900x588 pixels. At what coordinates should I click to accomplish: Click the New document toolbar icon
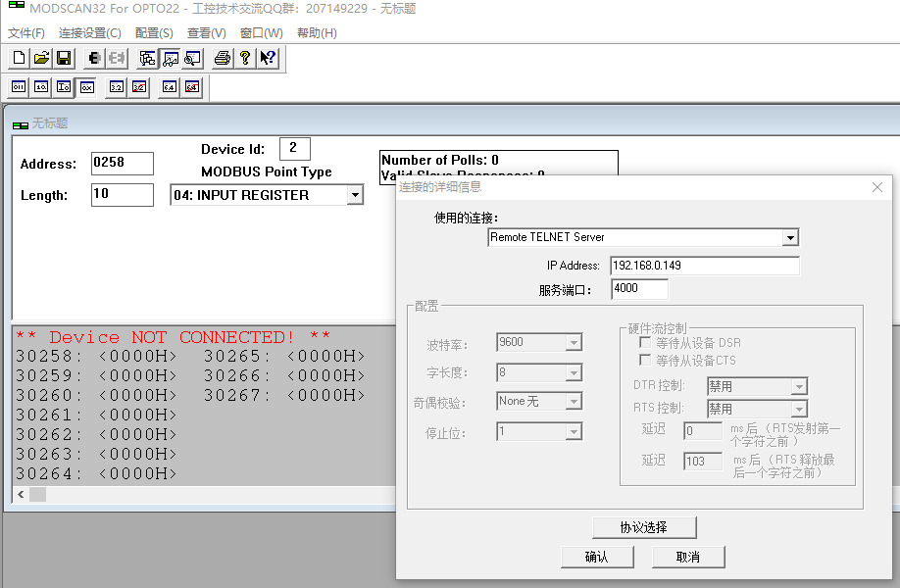(x=19, y=59)
